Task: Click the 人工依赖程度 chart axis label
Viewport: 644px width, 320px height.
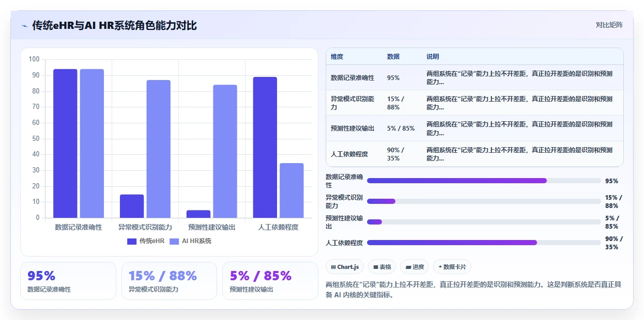Action: 279,227
